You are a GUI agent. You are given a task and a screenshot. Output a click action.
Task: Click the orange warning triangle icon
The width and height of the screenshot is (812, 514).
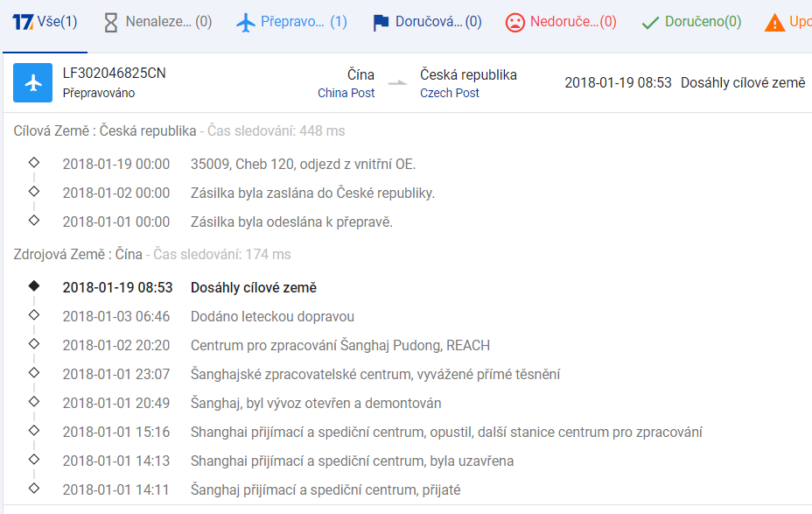tap(774, 22)
